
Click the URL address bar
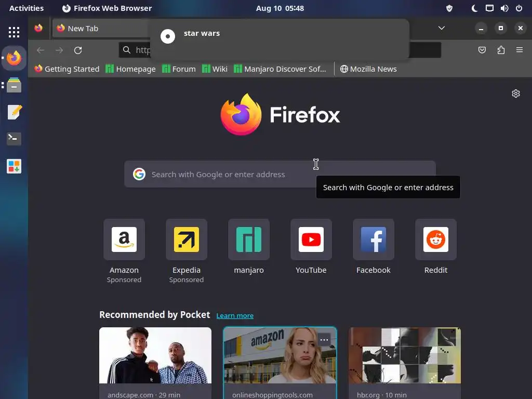[280, 50]
